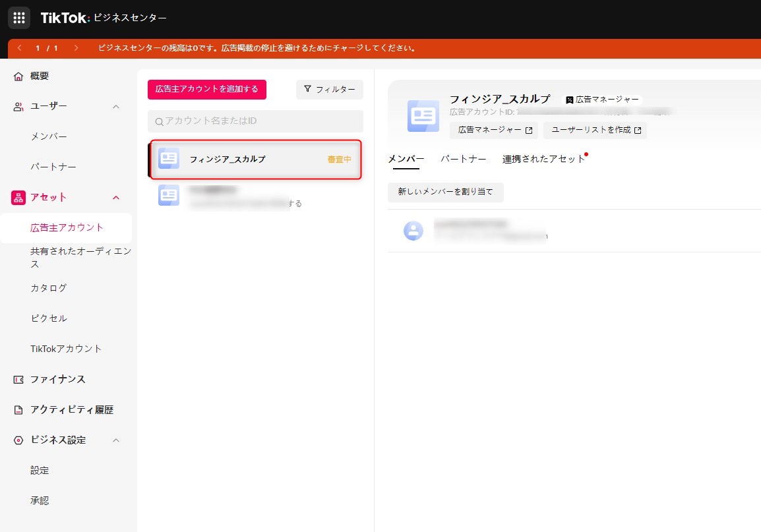Open 広告マネージャー external link button
761x532 pixels.
[494, 130]
